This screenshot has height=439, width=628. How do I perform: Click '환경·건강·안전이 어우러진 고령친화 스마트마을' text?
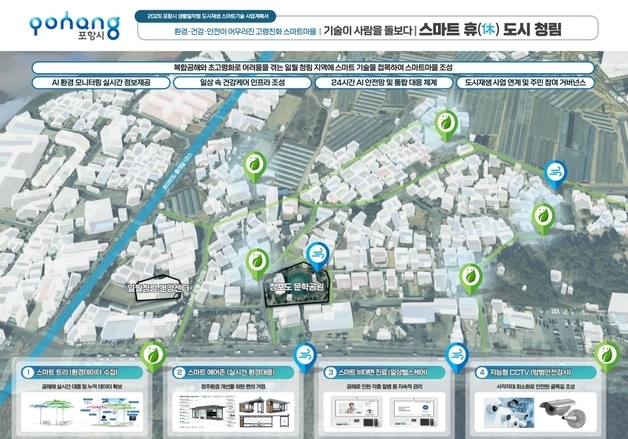click(245, 31)
